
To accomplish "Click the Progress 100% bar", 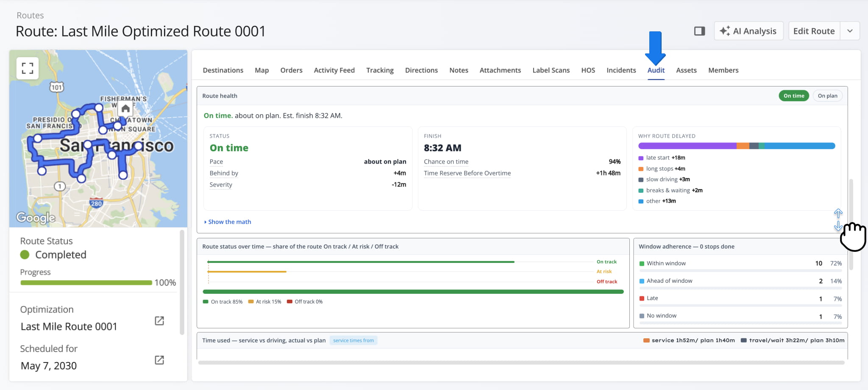I will coord(86,283).
